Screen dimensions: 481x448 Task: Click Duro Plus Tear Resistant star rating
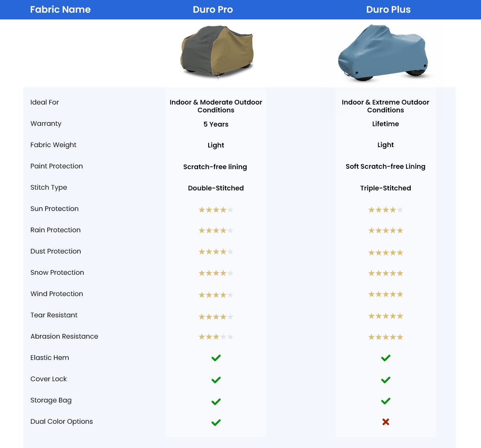click(386, 316)
